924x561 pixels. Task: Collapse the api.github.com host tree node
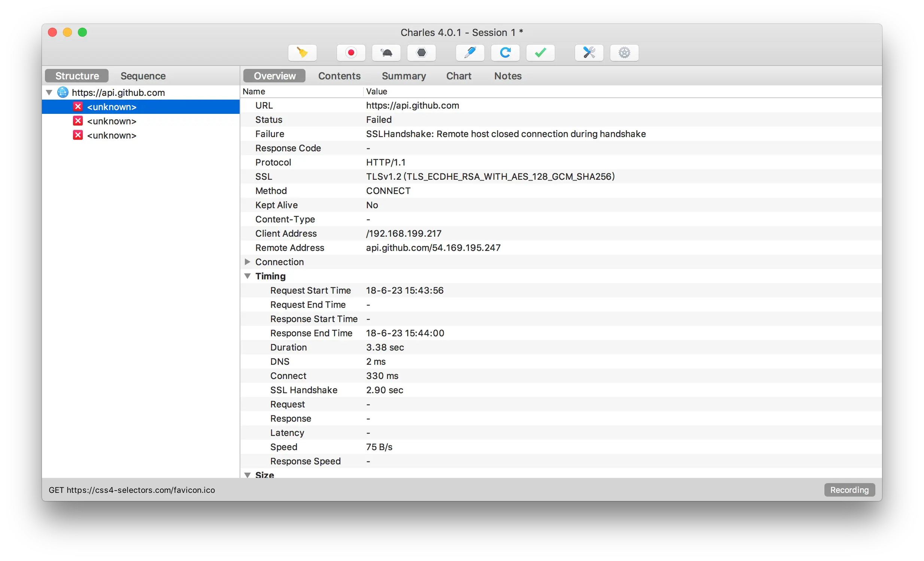(x=49, y=92)
